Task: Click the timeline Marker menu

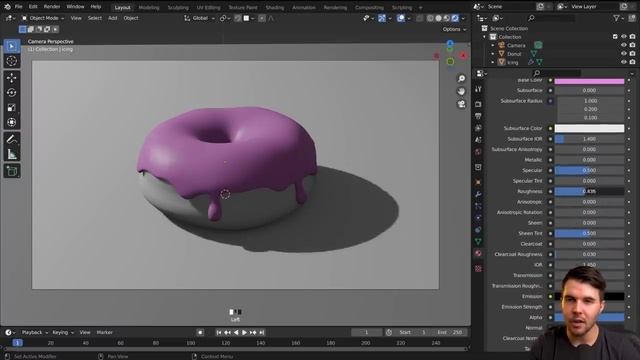Action: click(104, 332)
